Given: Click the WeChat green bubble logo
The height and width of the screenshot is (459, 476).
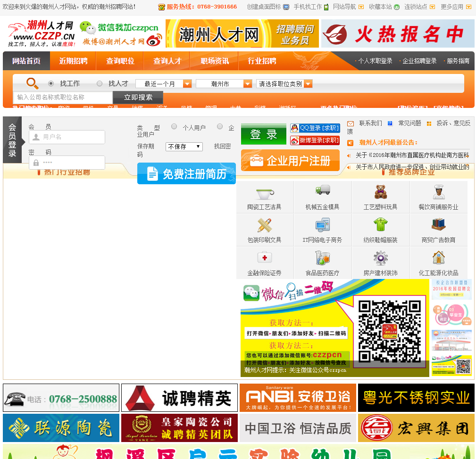Looking at the screenshot, I should pyautogui.click(x=88, y=28).
